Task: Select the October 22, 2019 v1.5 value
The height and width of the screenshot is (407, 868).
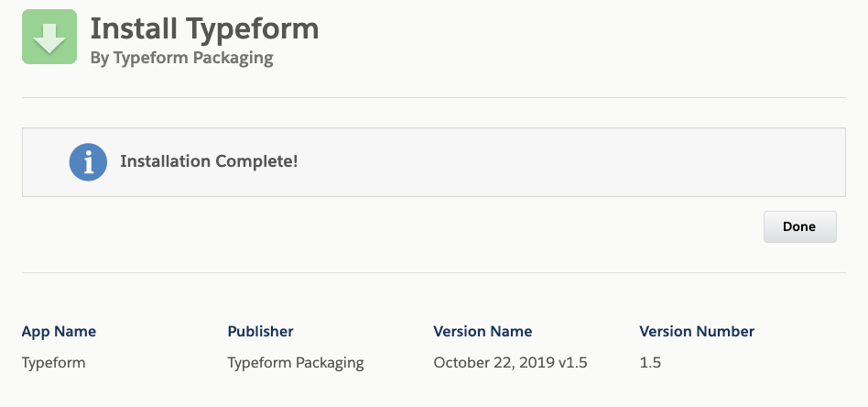Action: point(510,363)
